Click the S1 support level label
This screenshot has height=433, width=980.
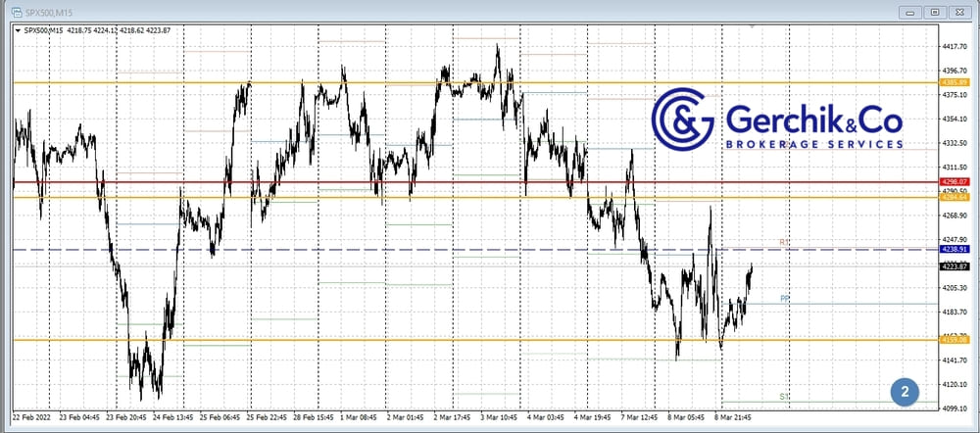pyautogui.click(x=784, y=397)
